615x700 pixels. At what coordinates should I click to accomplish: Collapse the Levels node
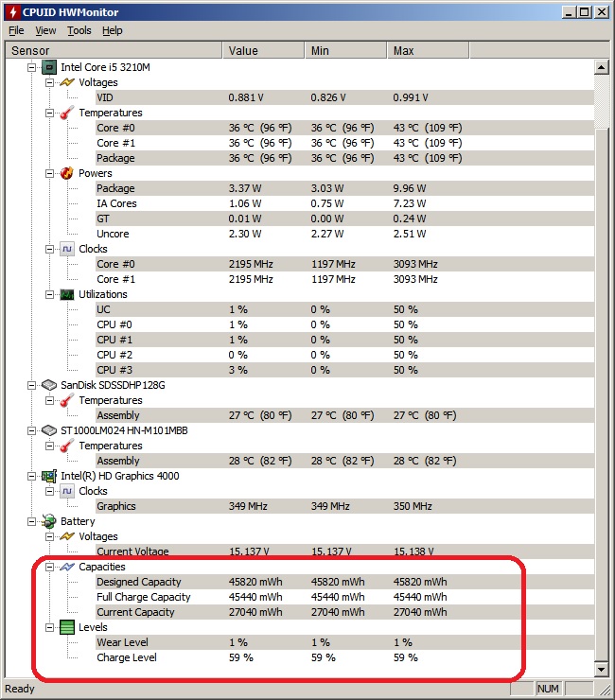pyautogui.click(x=49, y=627)
